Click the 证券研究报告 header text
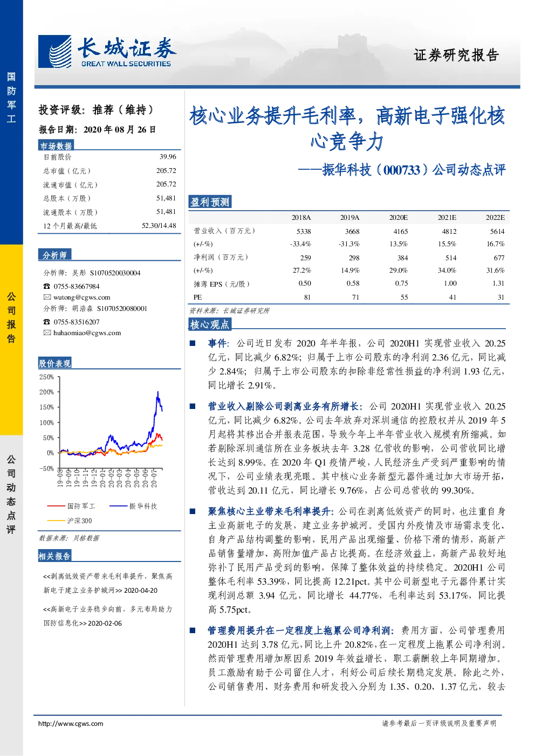 (x=456, y=55)
